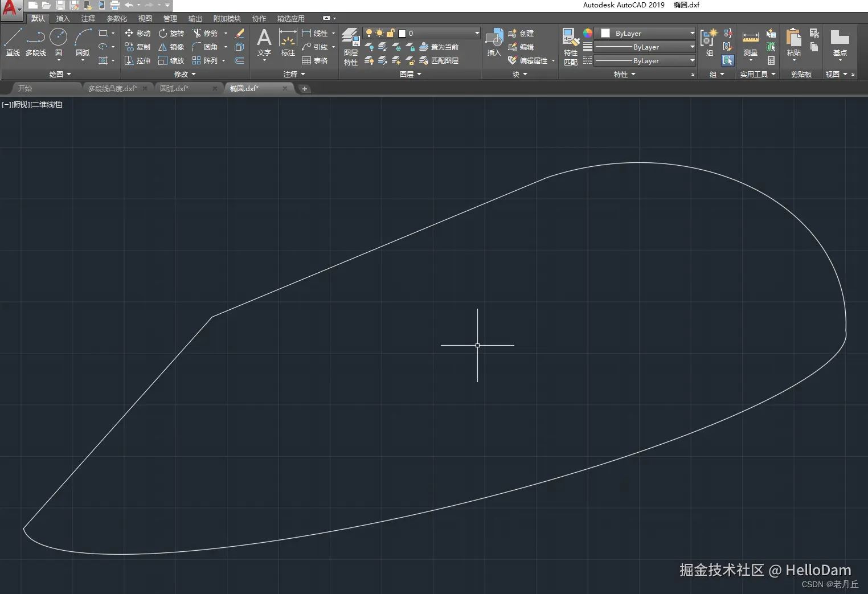Open the Trim (修剪) dropdown arrow
This screenshot has width=868, height=594.
coord(226,33)
